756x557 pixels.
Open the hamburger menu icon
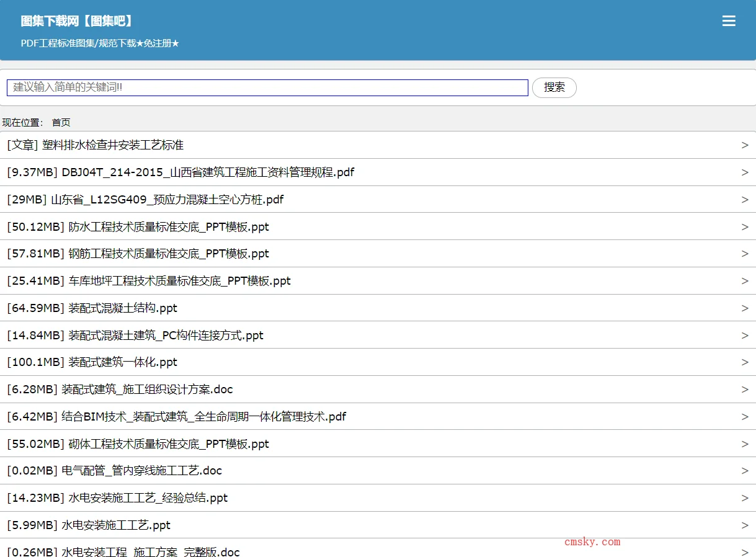[729, 21]
